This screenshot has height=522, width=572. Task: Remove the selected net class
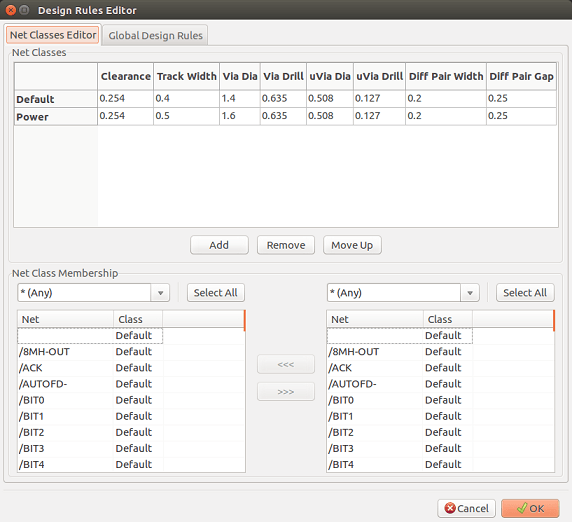[286, 245]
